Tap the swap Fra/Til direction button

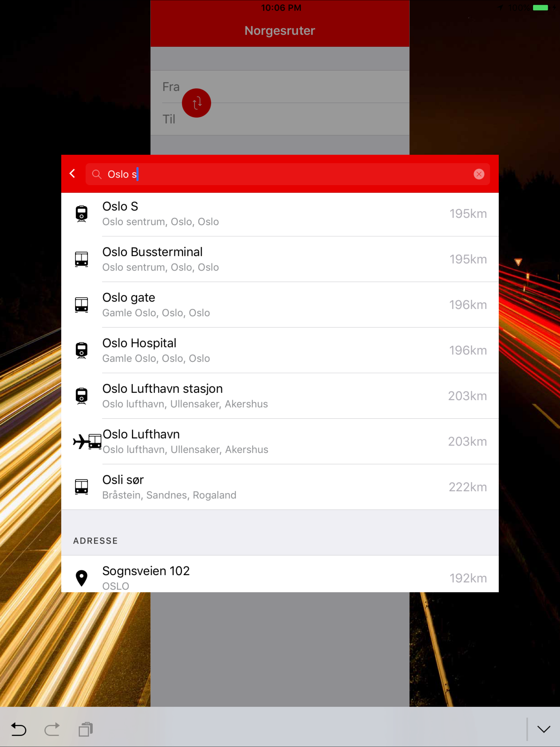[x=196, y=103]
